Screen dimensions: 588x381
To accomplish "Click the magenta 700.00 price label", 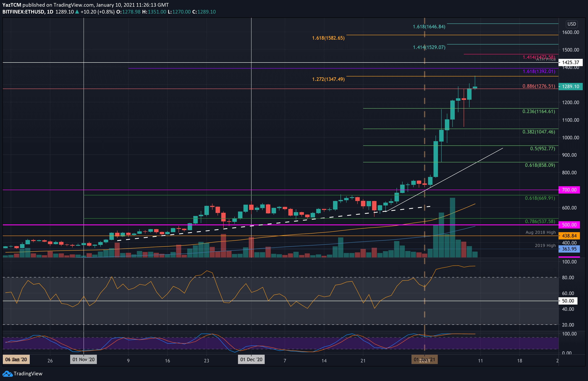I will [569, 190].
